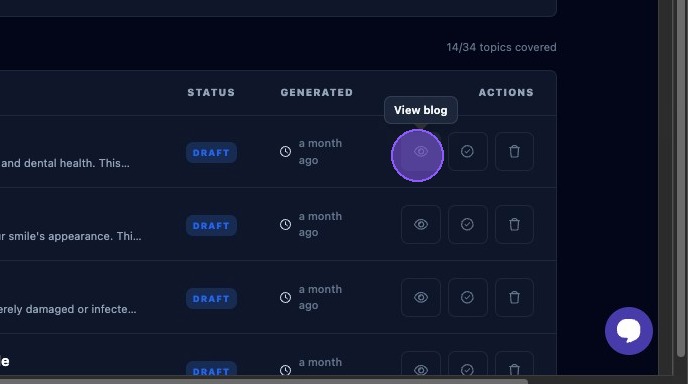Click the 14/34 topics covered text
Image resolution: width=688 pixels, height=384 pixels.
501,47
